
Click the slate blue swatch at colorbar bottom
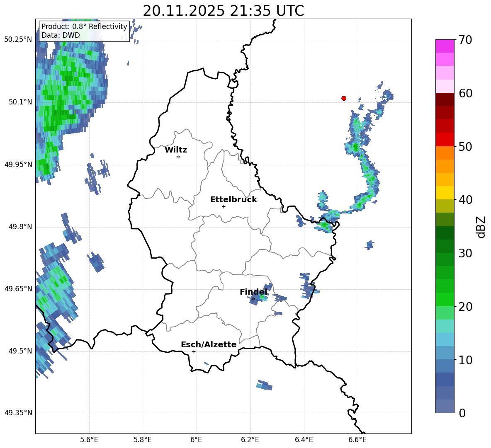pos(445,406)
